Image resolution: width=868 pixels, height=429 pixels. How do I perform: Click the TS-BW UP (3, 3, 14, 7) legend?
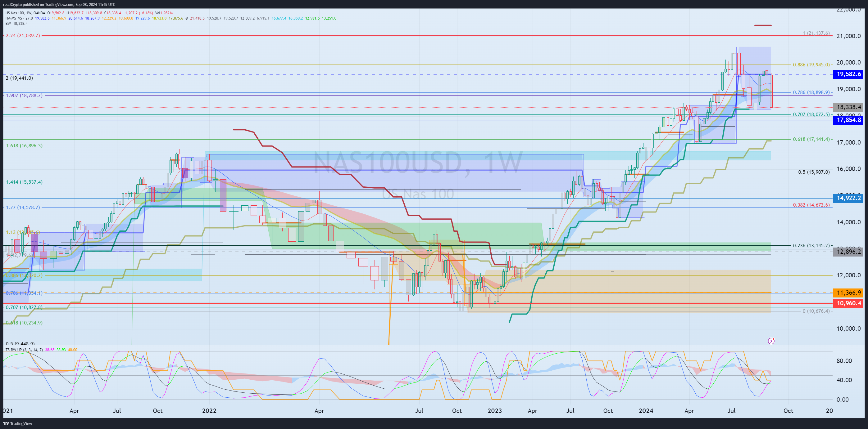point(24,350)
